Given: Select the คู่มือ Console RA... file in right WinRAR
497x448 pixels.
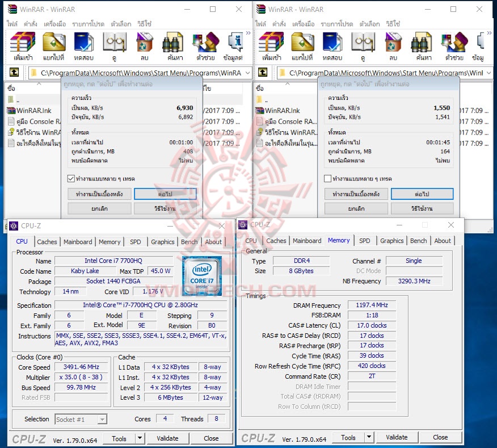Looking at the screenshot, I should (x=285, y=122).
